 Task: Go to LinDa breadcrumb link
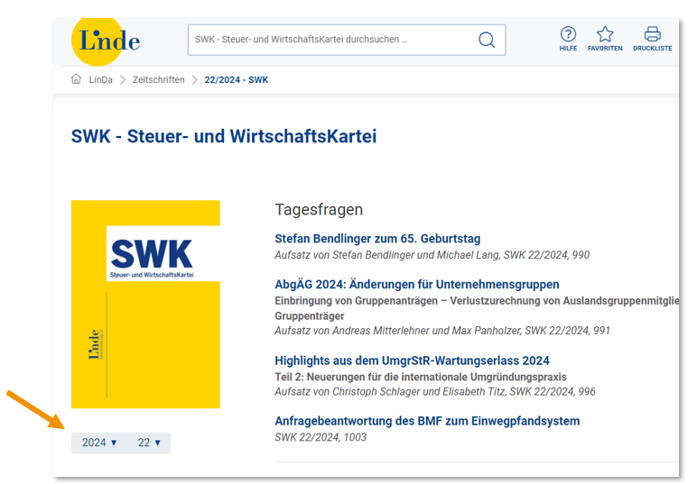pyautogui.click(x=100, y=80)
